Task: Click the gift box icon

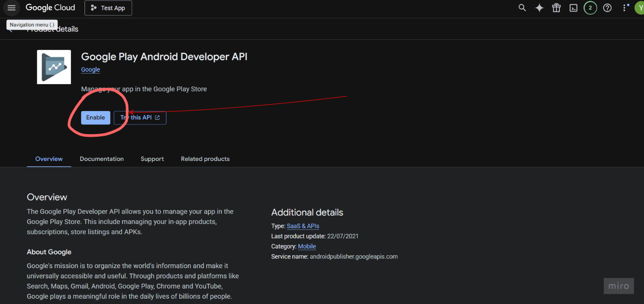Action: (556, 8)
